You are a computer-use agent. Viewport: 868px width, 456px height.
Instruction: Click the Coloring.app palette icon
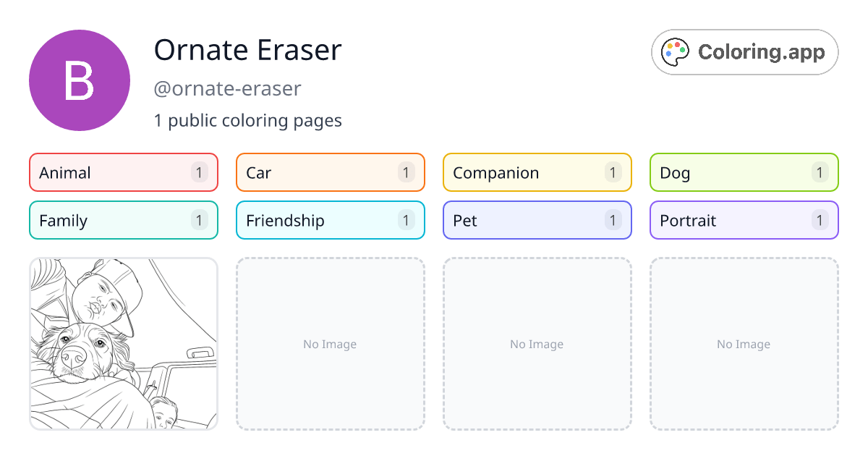tap(676, 52)
